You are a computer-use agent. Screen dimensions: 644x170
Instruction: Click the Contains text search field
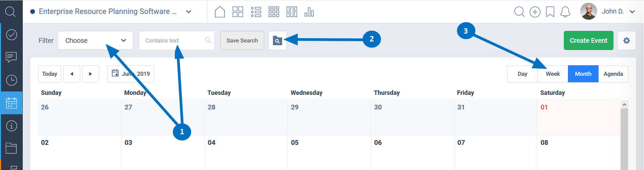[173, 40]
